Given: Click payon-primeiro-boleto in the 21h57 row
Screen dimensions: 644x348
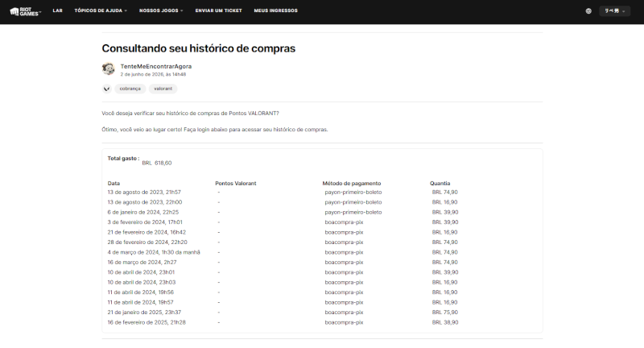Looking at the screenshot, I should coord(353,193).
